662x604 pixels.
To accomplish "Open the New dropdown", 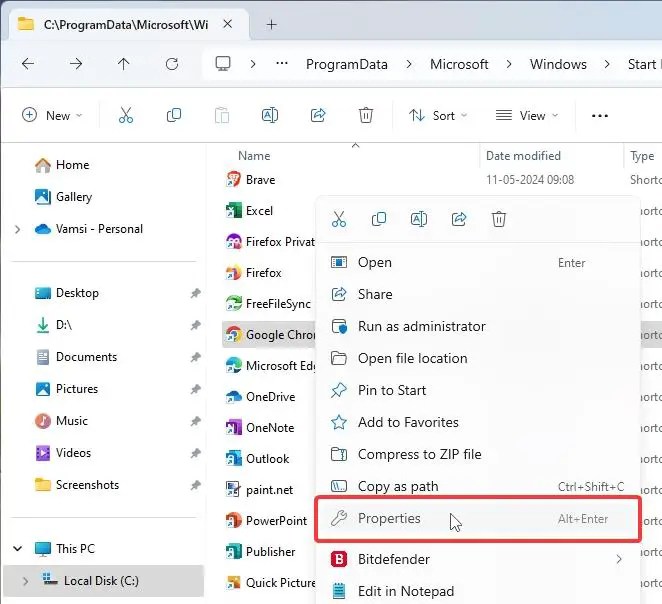I will pos(52,115).
